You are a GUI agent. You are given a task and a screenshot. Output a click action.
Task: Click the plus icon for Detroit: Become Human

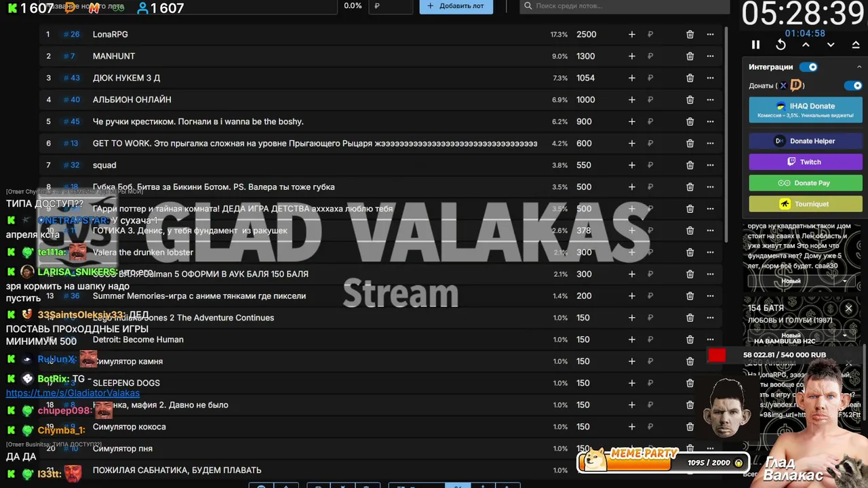[631, 340]
